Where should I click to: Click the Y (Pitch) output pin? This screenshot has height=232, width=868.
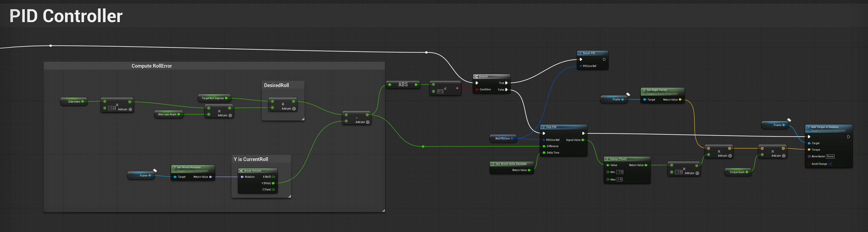pyautogui.click(x=274, y=183)
